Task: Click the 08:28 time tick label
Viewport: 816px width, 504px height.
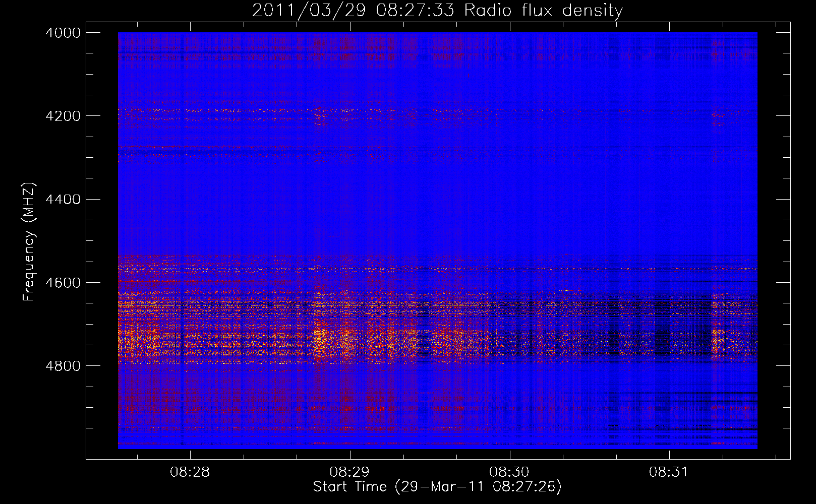Action: click(x=190, y=472)
